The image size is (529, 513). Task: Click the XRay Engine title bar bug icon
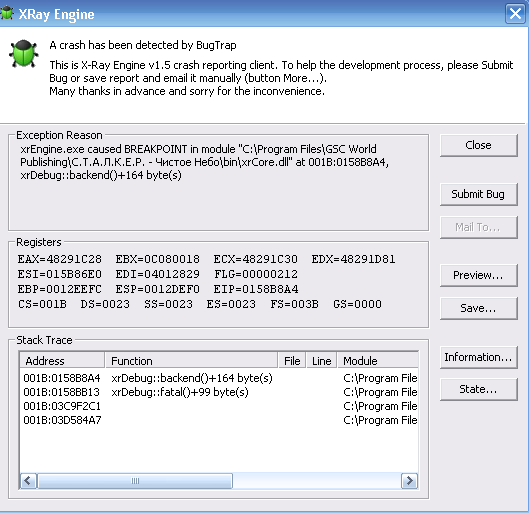tap(7, 14)
